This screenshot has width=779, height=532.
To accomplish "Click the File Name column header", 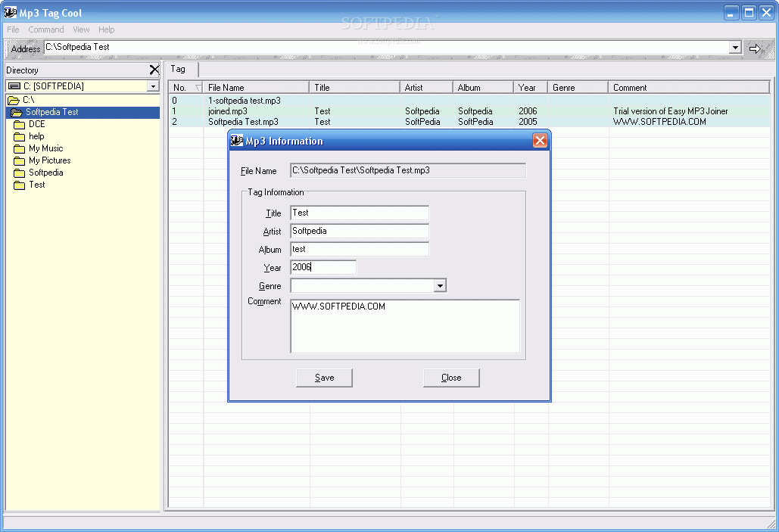I will [256, 88].
